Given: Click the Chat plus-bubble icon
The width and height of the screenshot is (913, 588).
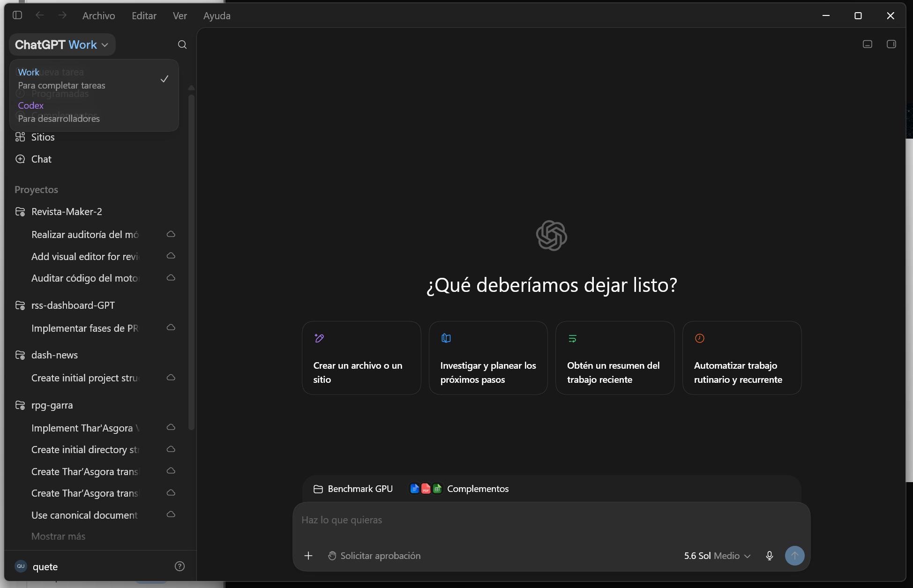Looking at the screenshot, I should coord(20,159).
